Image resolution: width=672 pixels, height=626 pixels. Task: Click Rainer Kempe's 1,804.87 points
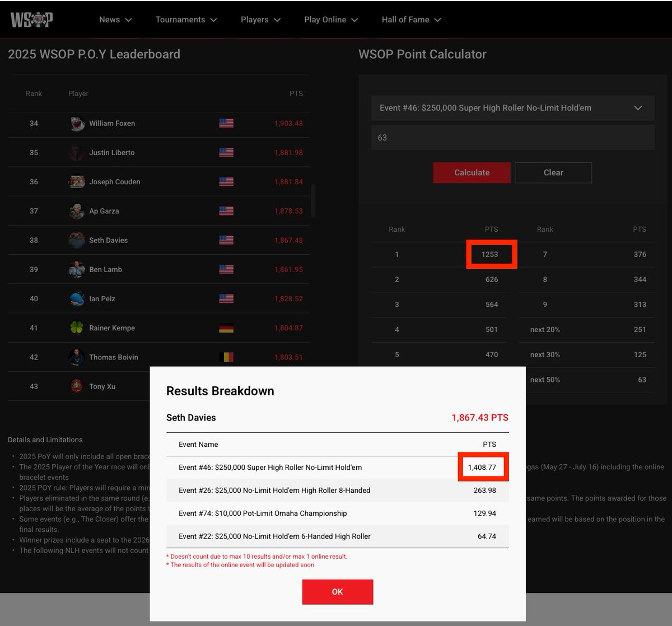[288, 328]
